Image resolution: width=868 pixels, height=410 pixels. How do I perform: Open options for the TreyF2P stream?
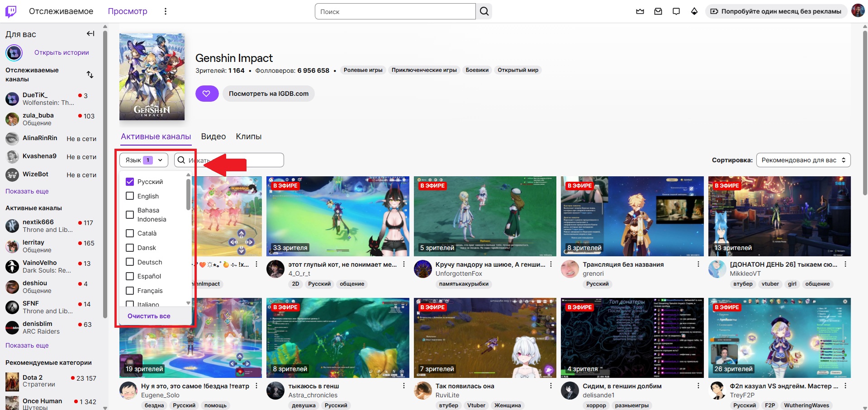(845, 386)
